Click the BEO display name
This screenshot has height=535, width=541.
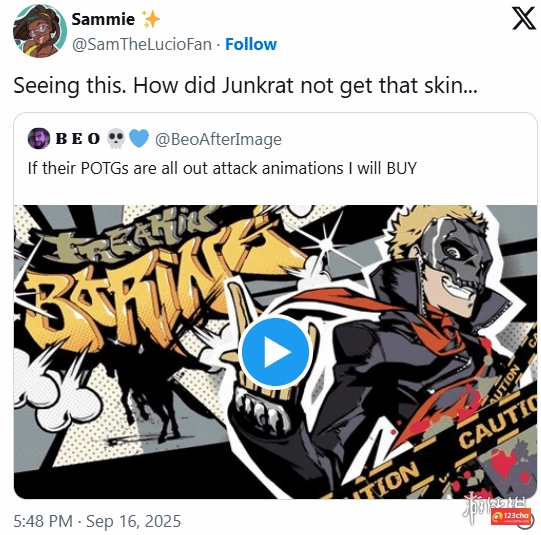click(x=78, y=139)
